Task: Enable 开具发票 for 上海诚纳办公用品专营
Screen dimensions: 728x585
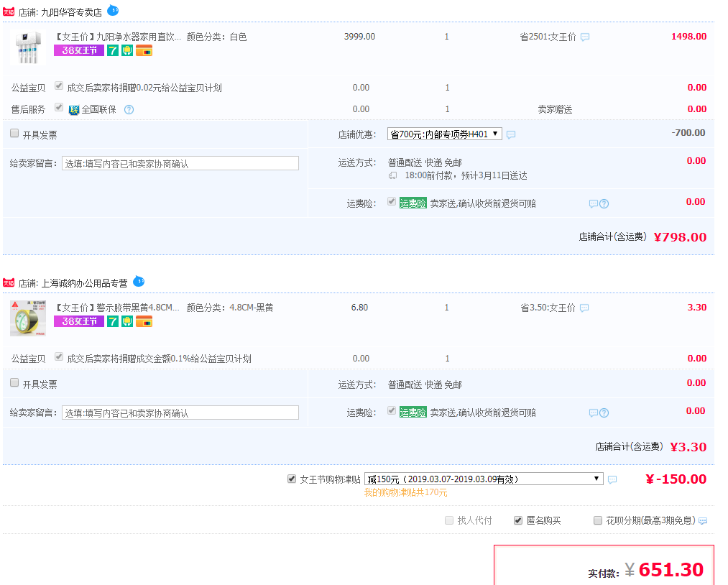Action: 14,382
